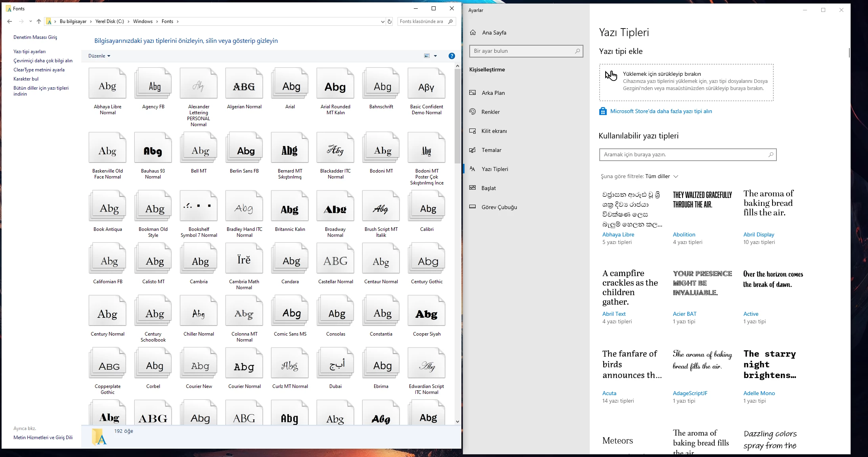Open the Kilit ekranı settings page
Image resolution: width=868 pixels, height=457 pixels.
coord(494,131)
